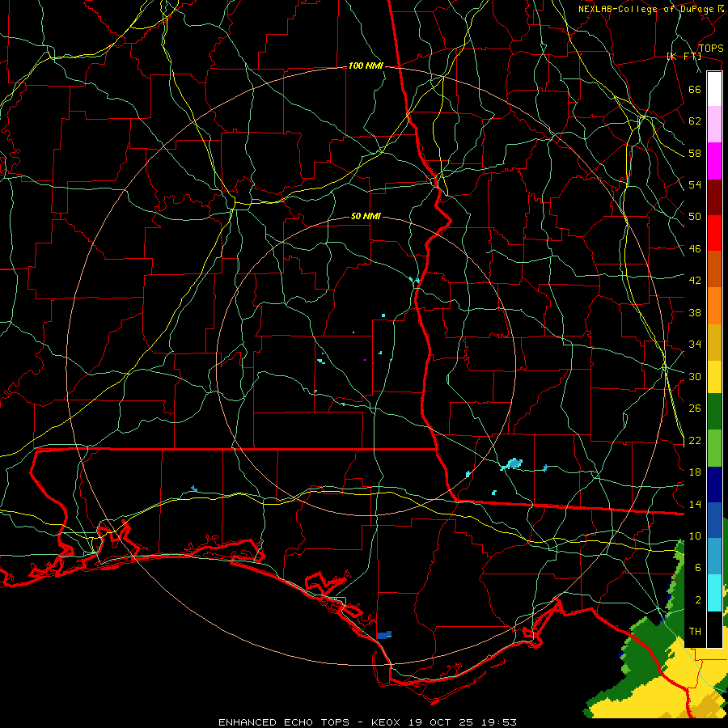
Task: Click the legend value 66
Action: point(695,89)
